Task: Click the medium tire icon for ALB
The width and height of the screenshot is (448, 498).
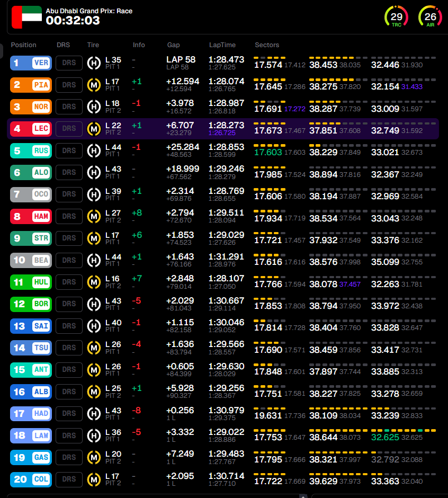Action: pos(94,392)
